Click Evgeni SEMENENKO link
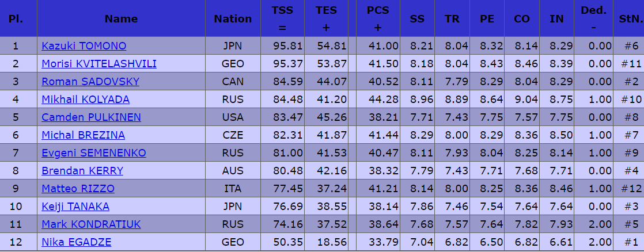Image resolution: width=644 pixels, height=252 pixels. point(93,153)
